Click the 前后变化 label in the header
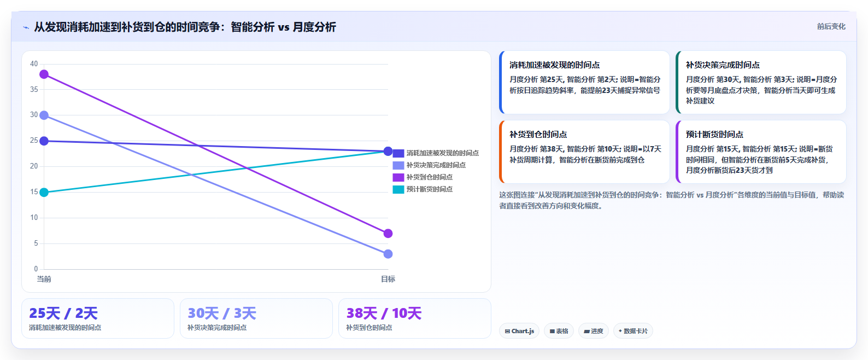Screen dimensions: 868x360 click(831, 26)
